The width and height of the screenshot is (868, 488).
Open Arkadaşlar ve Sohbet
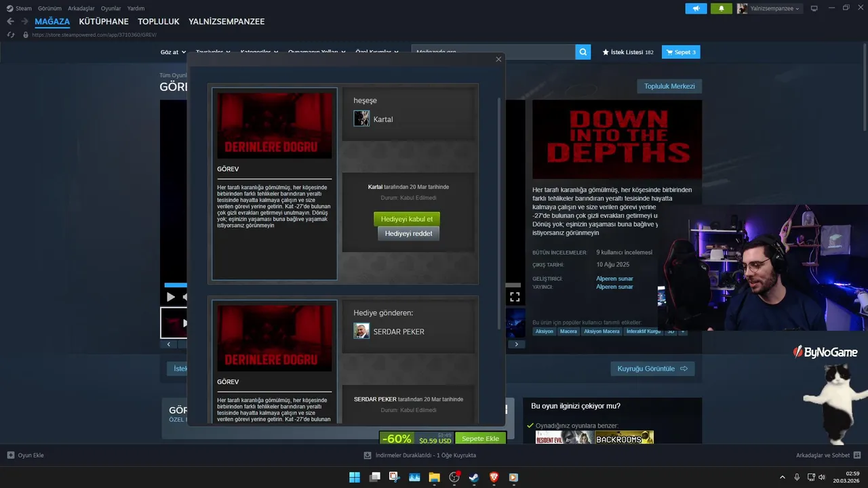pyautogui.click(x=829, y=455)
